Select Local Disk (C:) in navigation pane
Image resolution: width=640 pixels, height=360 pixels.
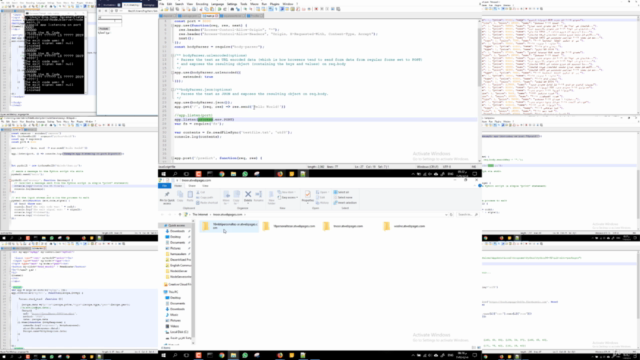click(178, 332)
